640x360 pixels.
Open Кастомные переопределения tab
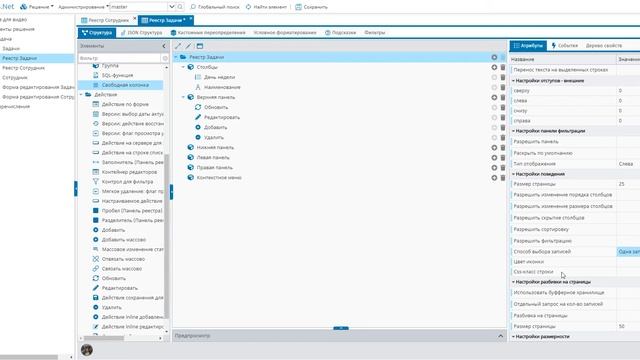208,33
